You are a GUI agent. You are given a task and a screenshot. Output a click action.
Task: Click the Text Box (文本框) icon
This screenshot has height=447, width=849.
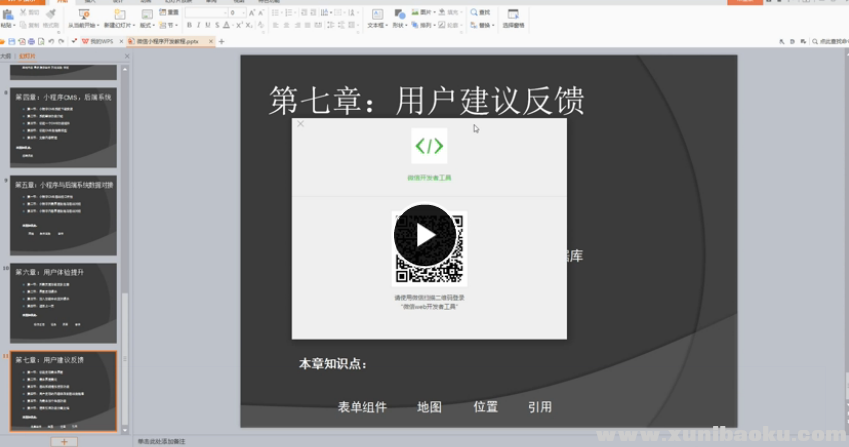point(377,18)
